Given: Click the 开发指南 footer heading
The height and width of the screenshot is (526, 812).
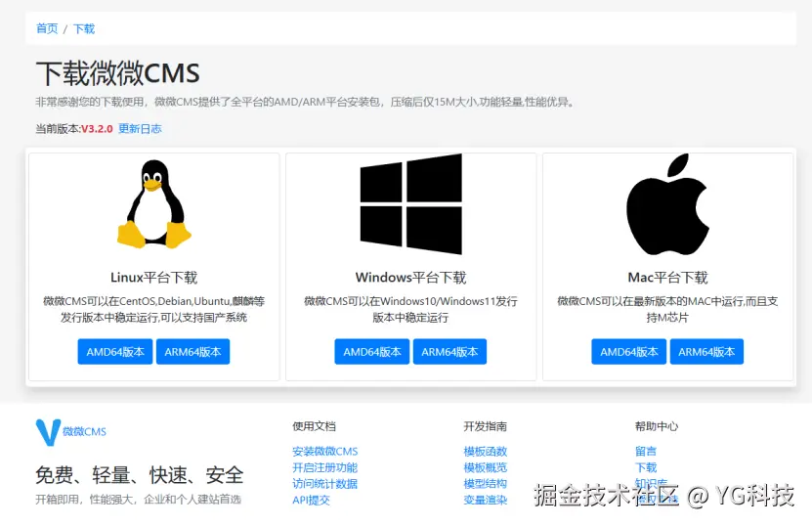Looking at the screenshot, I should click(x=486, y=426).
